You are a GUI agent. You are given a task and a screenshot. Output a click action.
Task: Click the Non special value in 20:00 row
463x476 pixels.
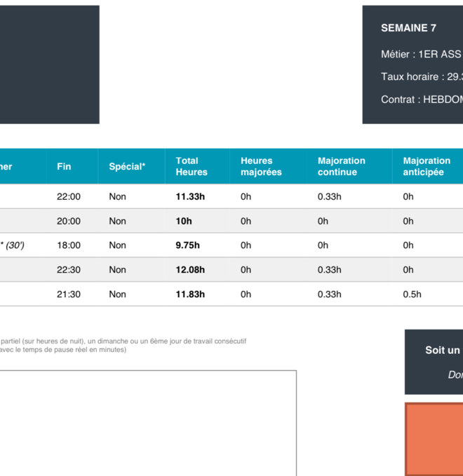point(117,221)
